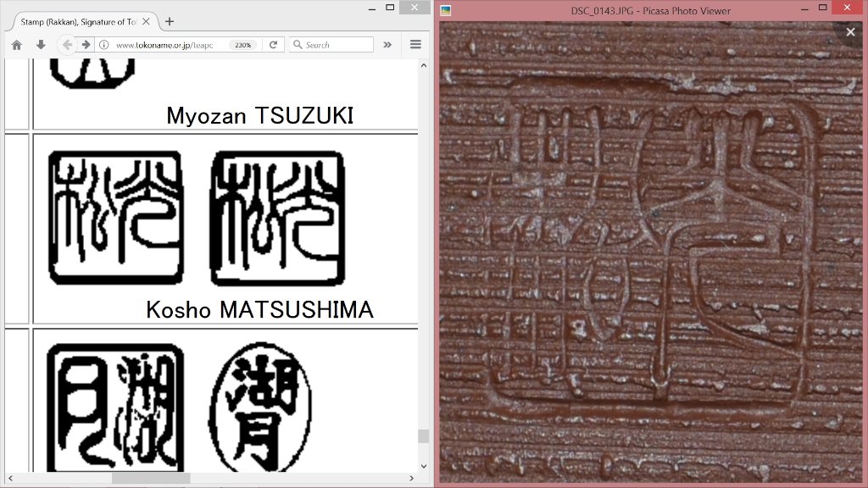Image resolution: width=868 pixels, height=488 pixels.
Task: Click the Firefox Home icon
Action: click(17, 45)
